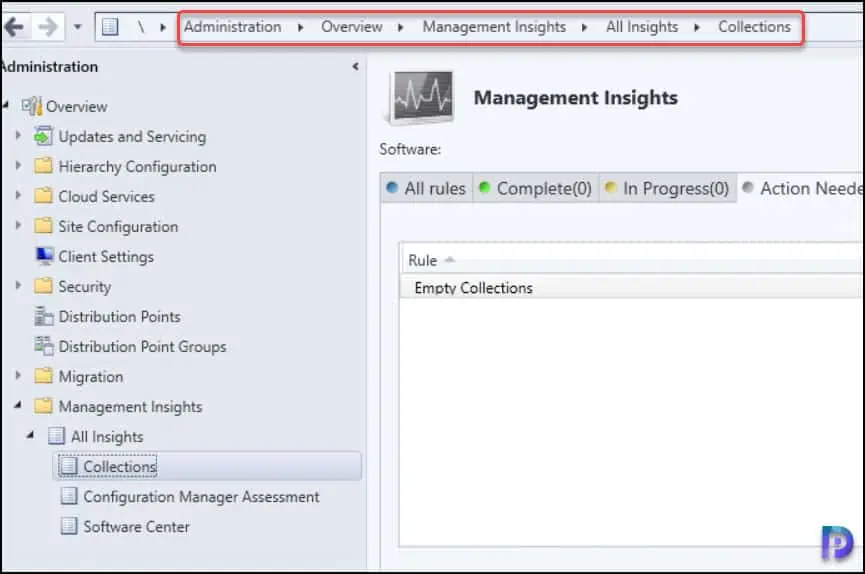This screenshot has height=574, width=865.
Task: Click the Site Configuration folder icon
Action: [x=44, y=226]
